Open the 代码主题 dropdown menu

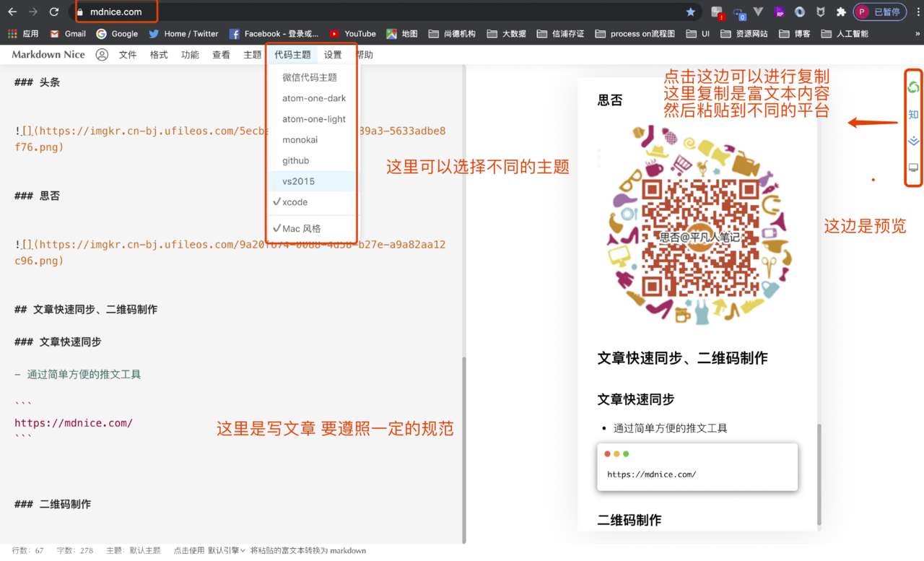[x=292, y=55]
